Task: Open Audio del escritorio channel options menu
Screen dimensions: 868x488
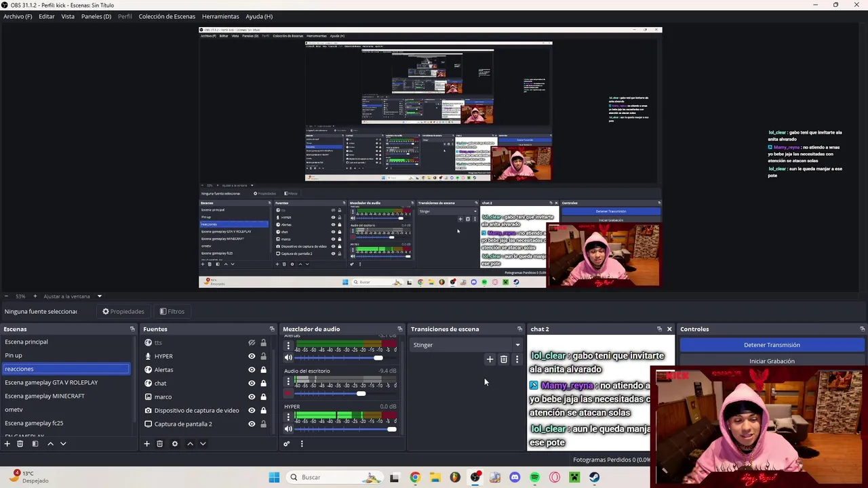Action: point(288,382)
